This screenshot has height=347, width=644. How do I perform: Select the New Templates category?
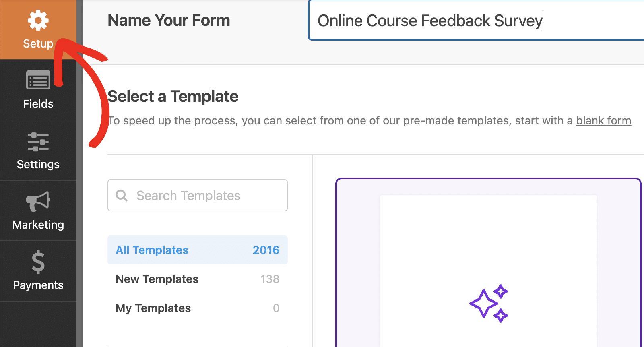tap(157, 279)
